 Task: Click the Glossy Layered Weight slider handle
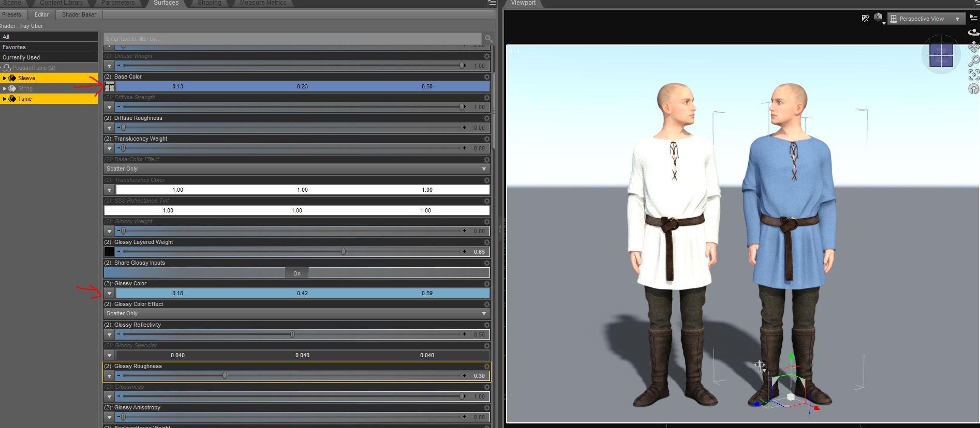(x=343, y=252)
